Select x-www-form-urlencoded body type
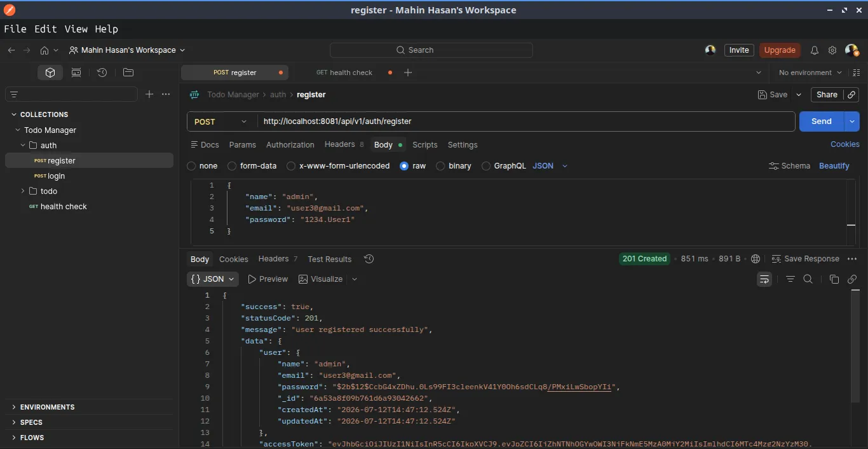This screenshot has width=868, height=449. pos(291,166)
